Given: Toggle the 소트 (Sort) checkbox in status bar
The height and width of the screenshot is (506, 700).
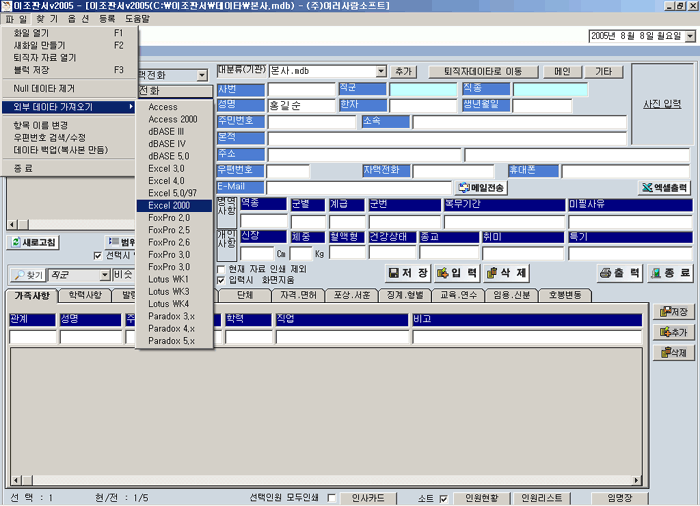Looking at the screenshot, I should pyautogui.click(x=442, y=498).
